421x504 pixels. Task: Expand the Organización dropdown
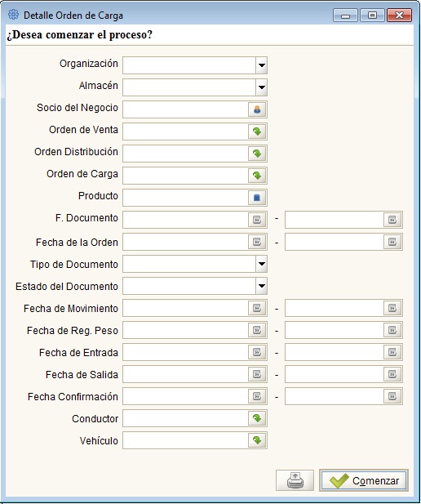[x=262, y=65]
